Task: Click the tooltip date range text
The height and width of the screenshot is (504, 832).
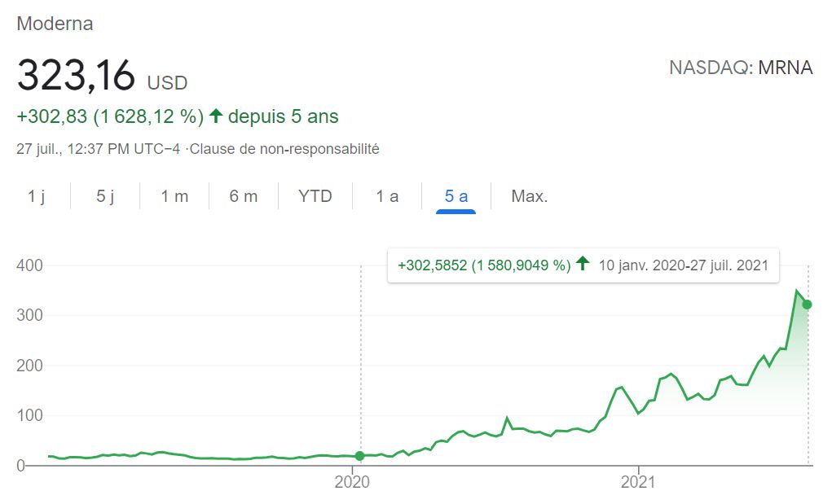Action: (x=684, y=265)
